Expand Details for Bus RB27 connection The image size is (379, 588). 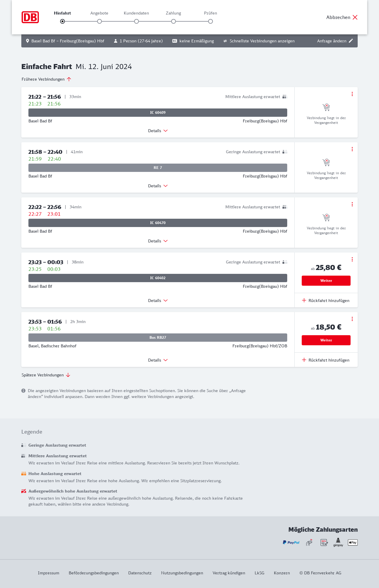(158, 360)
